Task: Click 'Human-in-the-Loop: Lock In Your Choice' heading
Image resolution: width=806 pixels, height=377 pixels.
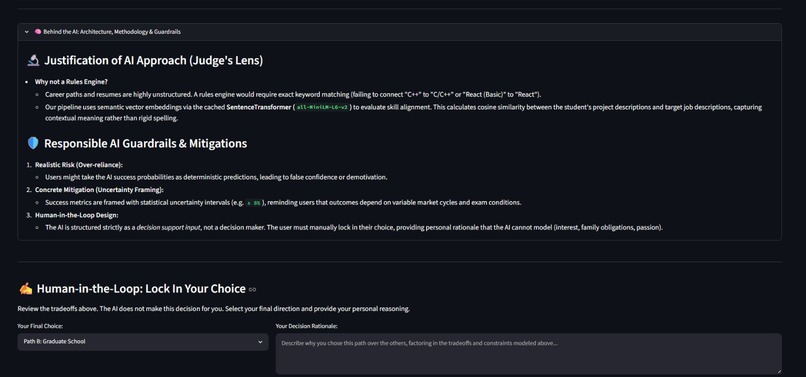Action: (141, 289)
